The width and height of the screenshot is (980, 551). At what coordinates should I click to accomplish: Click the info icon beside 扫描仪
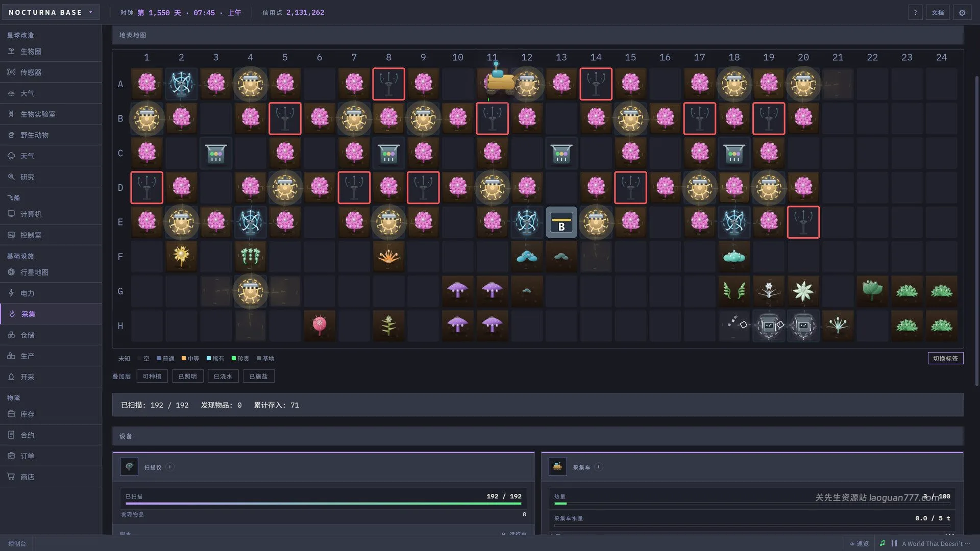click(x=170, y=467)
